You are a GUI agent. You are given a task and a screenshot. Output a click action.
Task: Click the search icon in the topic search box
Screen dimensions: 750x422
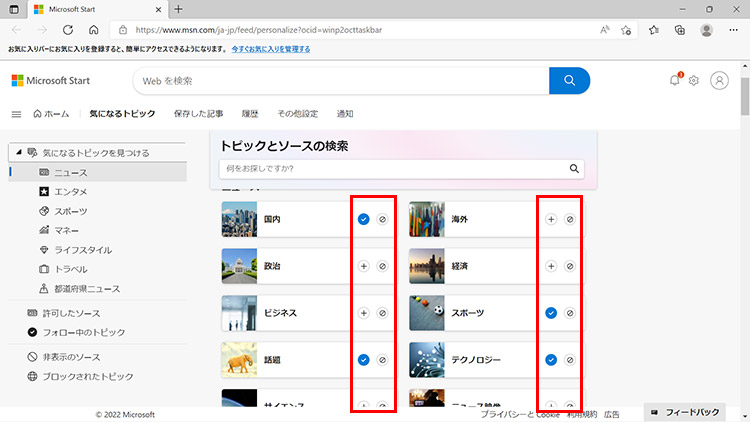(x=575, y=169)
